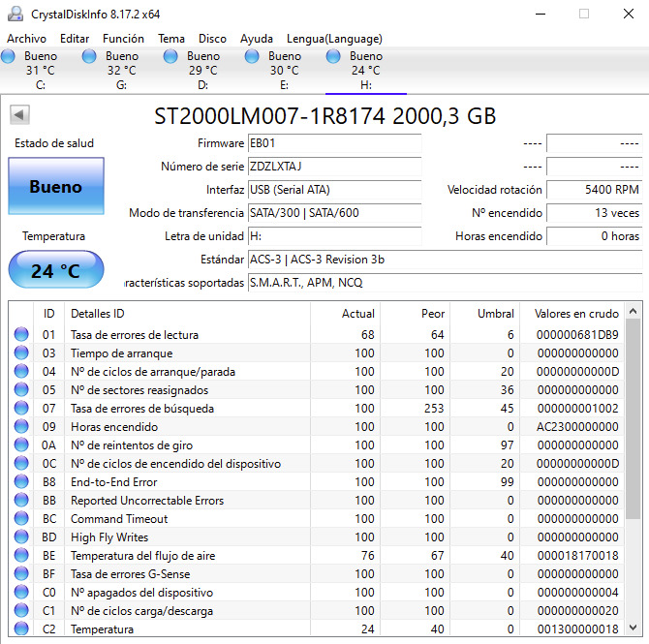The width and height of the screenshot is (649, 644).
Task: Click the Umbral column header
Action: [x=485, y=314]
